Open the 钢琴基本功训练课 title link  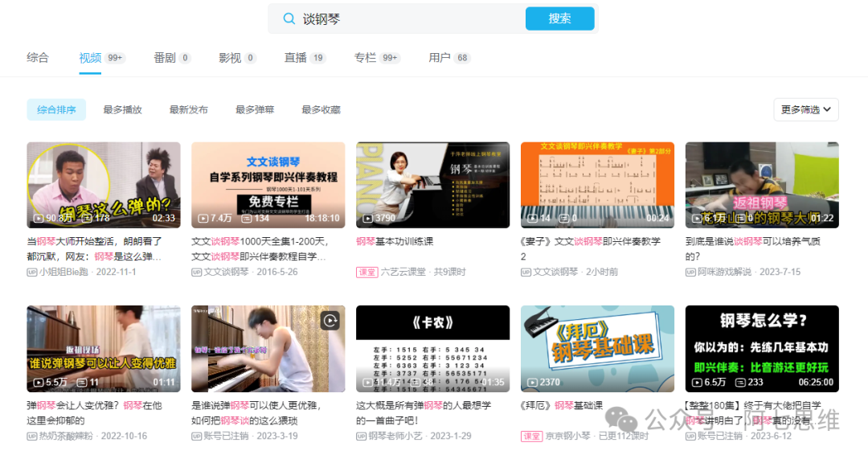(x=395, y=241)
